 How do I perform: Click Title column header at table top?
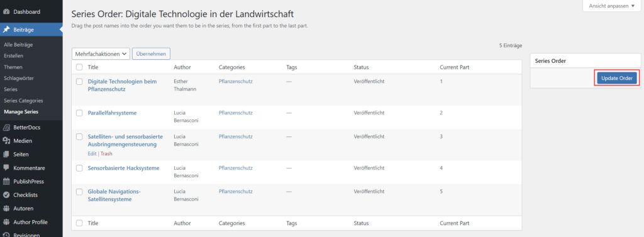click(93, 67)
